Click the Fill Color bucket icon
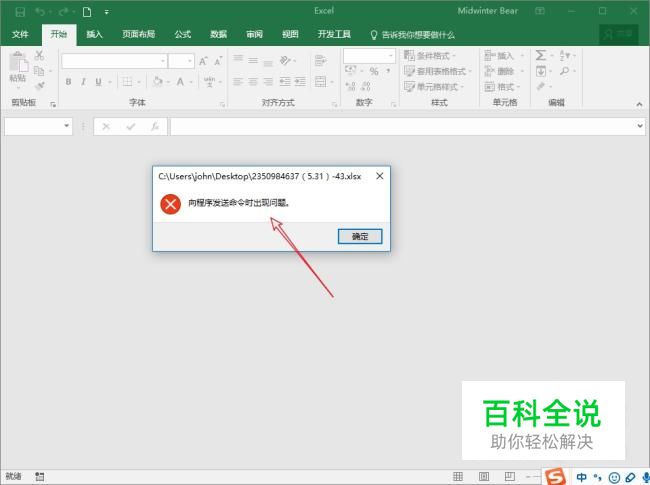This screenshot has width=650, height=485. point(158,81)
